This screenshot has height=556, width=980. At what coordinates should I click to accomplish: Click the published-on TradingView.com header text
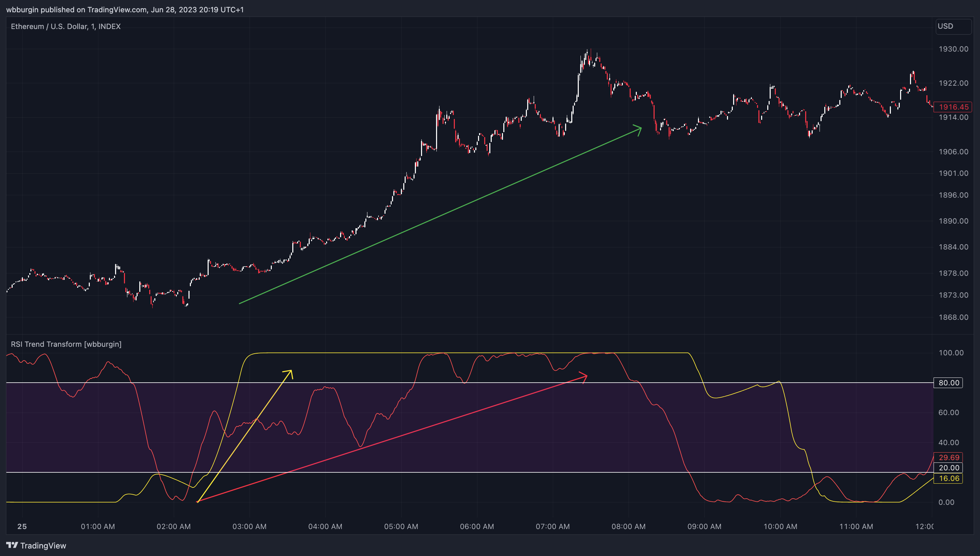click(125, 10)
